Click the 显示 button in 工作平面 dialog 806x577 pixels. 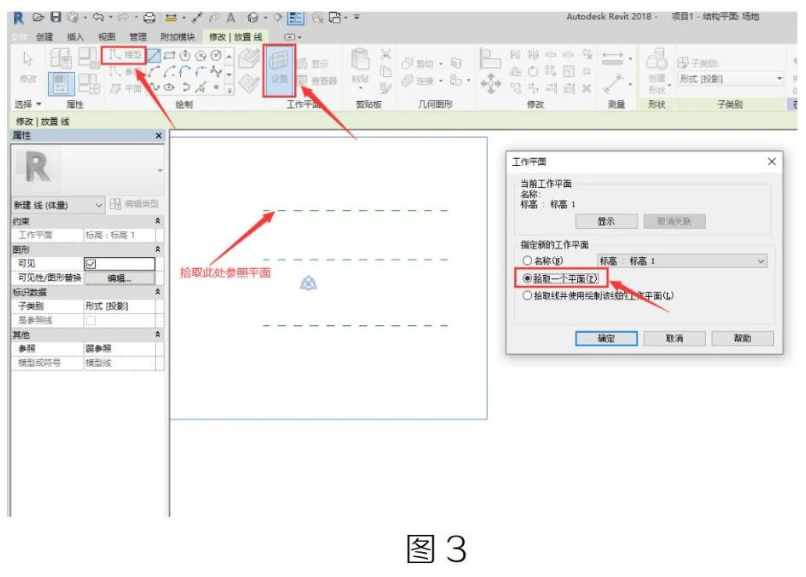[x=606, y=221]
